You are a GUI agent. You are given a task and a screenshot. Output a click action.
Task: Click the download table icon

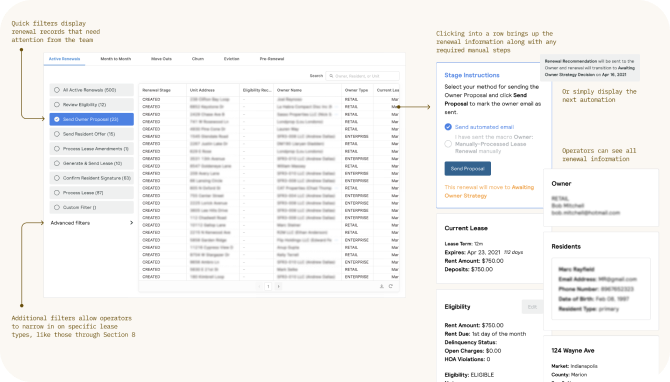(x=382, y=286)
